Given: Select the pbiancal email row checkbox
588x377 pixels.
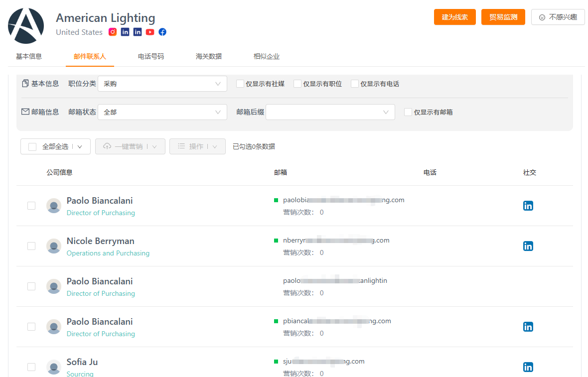Looking at the screenshot, I should pyautogui.click(x=31, y=327).
